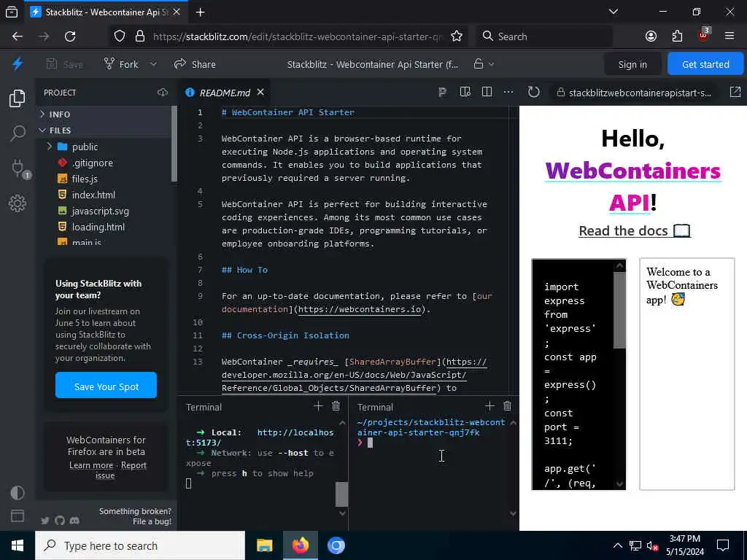The image size is (747, 560).
Task: Click the file tree scrollbar
Action: pyautogui.click(x=174, y=144)
